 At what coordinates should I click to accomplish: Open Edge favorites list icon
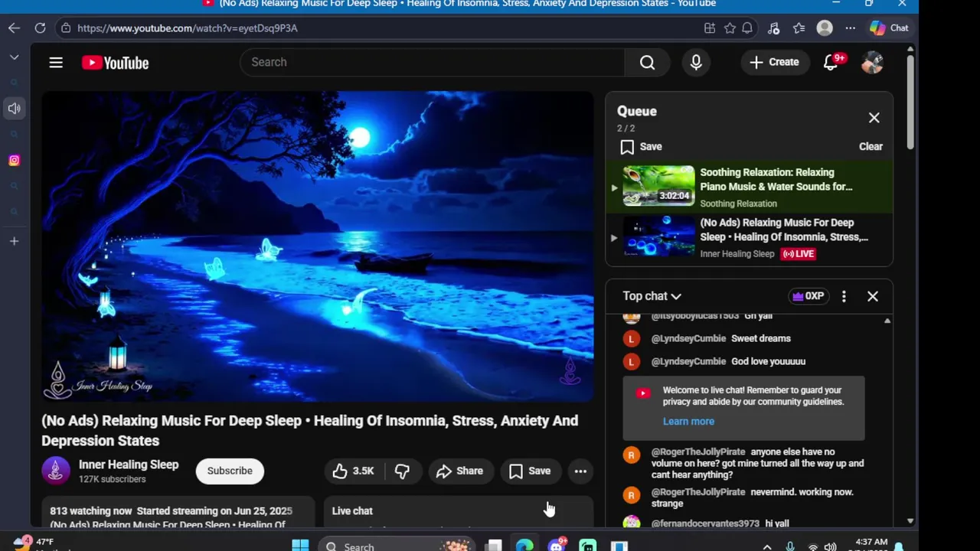tap(799, 28)
